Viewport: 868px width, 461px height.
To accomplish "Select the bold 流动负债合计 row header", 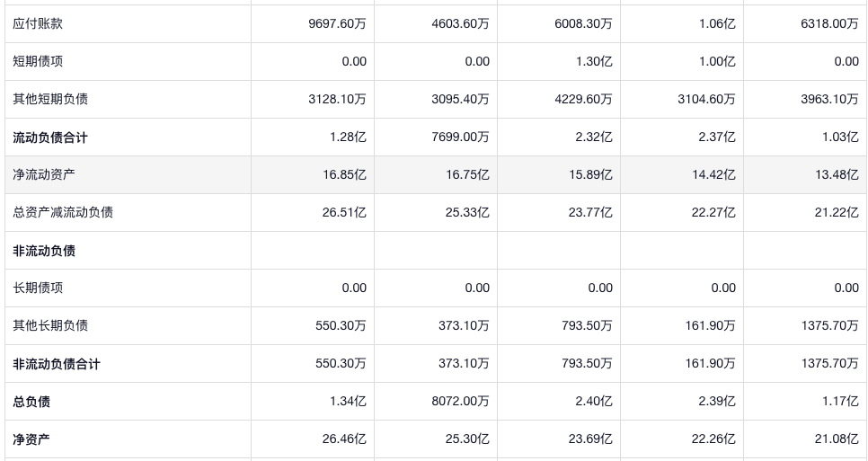I will (x=50, y=137).
